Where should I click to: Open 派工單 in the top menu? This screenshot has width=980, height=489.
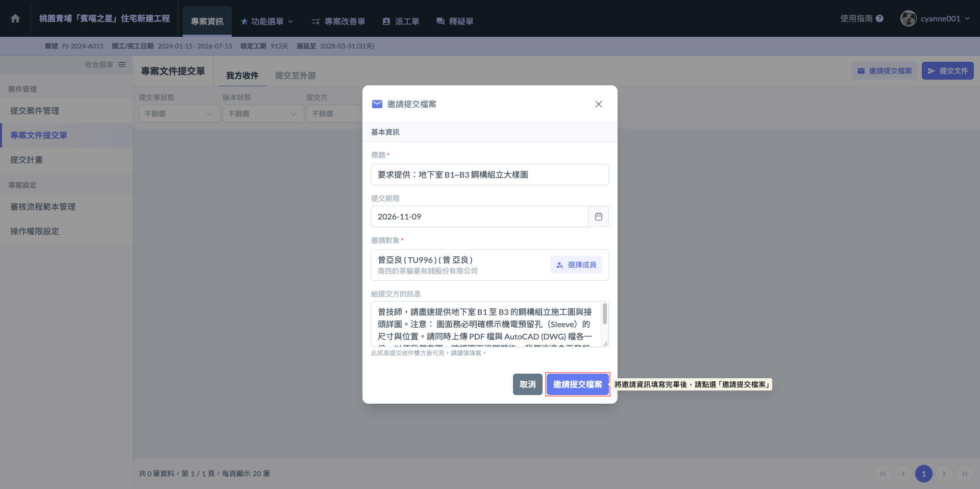pyautogui.click(x=401, y=21)
